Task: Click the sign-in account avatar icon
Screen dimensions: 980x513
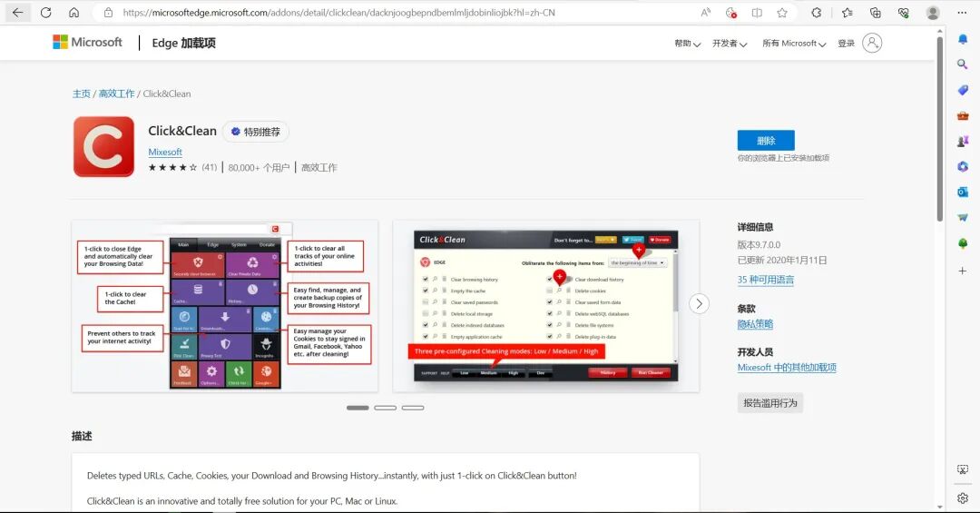Action: (872, 43)
